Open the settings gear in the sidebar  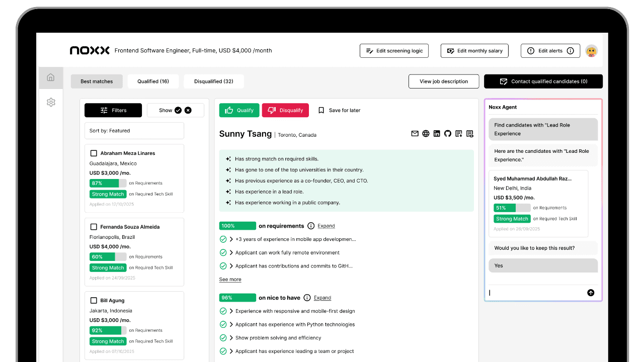[x=51, y=102]
